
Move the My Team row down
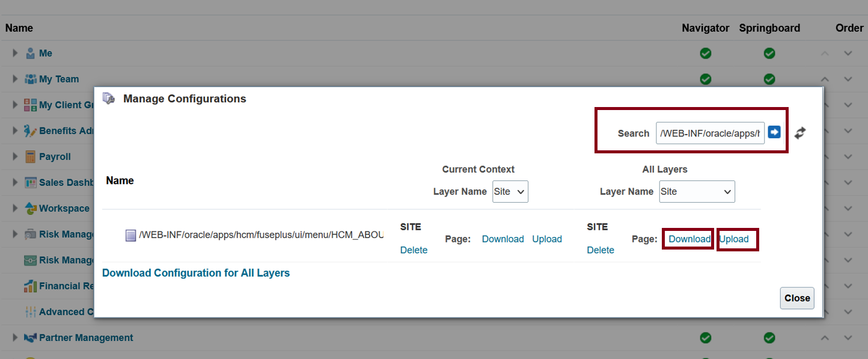[x=848, y=79]
